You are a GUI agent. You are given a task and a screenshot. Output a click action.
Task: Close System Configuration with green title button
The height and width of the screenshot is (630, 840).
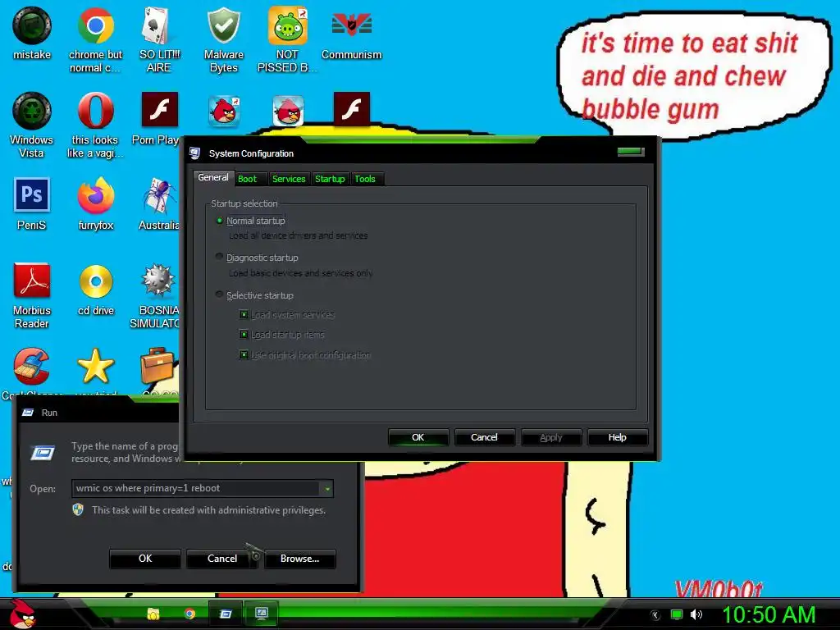(631, 152)
